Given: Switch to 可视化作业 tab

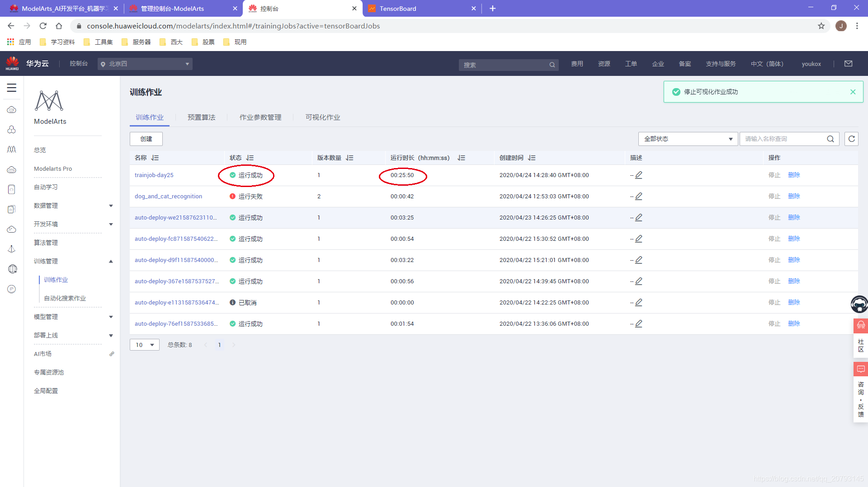Looking at the screenshot, I should pyautogui.click(x=323, y=117).
